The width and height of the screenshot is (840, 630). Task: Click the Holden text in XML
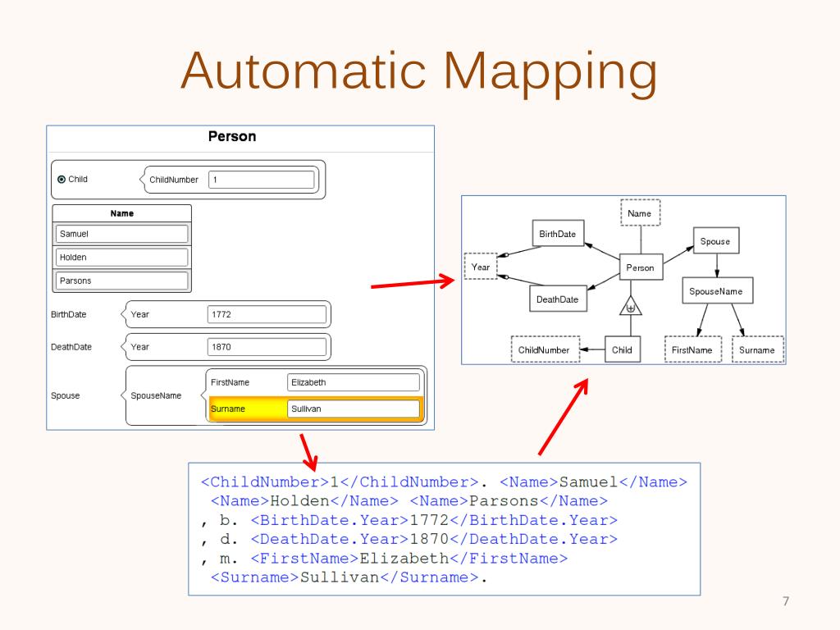[x=300, y=501]
